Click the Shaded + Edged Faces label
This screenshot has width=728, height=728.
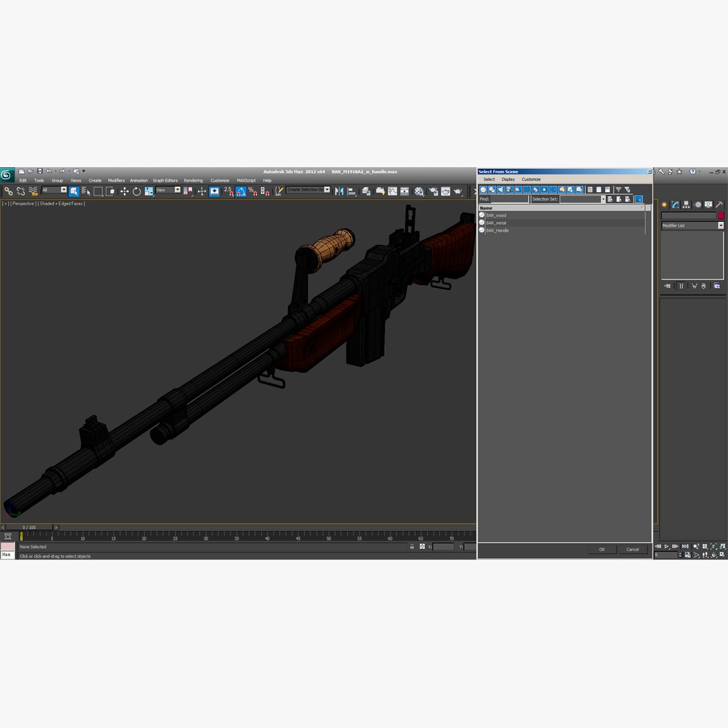(61, 204)
